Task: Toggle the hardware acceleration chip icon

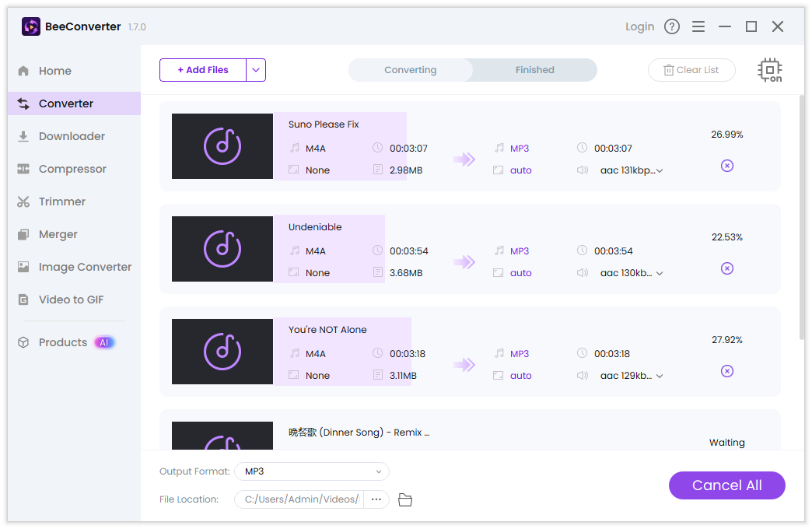Action: click(x=769, y=70)
